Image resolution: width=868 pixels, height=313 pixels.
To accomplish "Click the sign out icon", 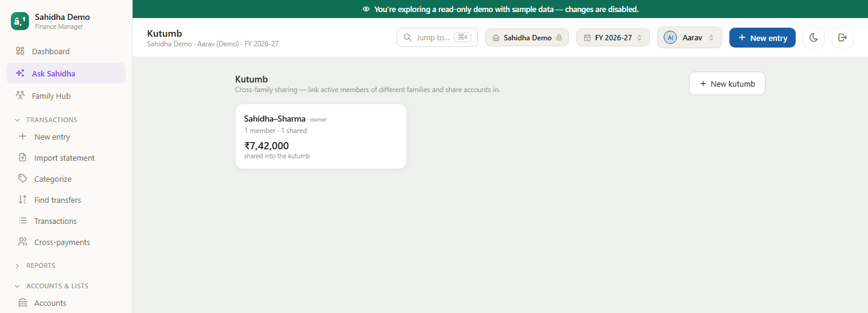I will [x=843, y=37].
